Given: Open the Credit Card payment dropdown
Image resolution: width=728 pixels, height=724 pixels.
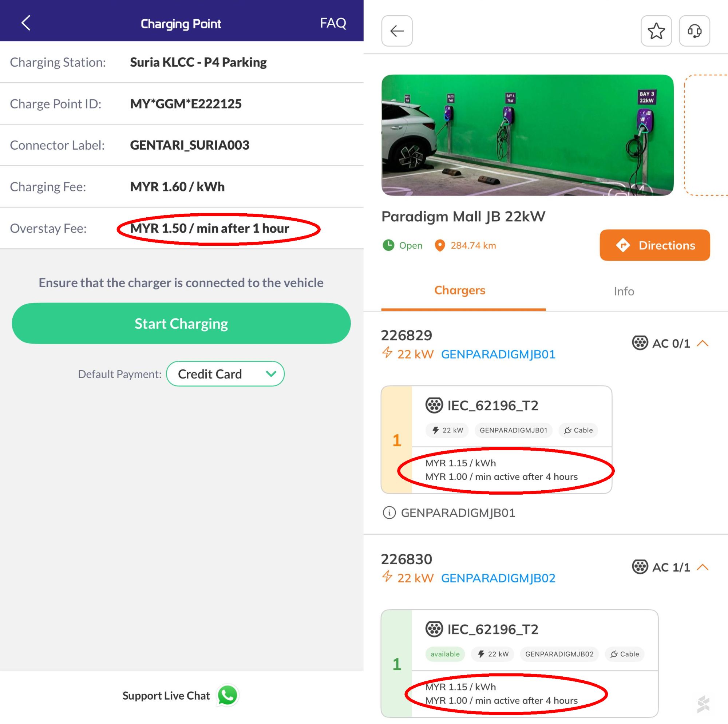Looking at the screenshot, I should (x=225, y=374).
